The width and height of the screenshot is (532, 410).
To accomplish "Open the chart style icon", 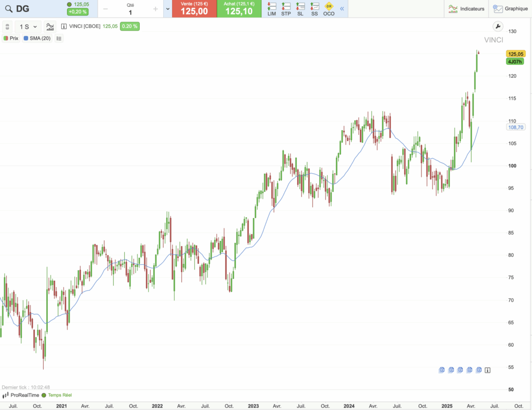I will (x=50, y=27).
